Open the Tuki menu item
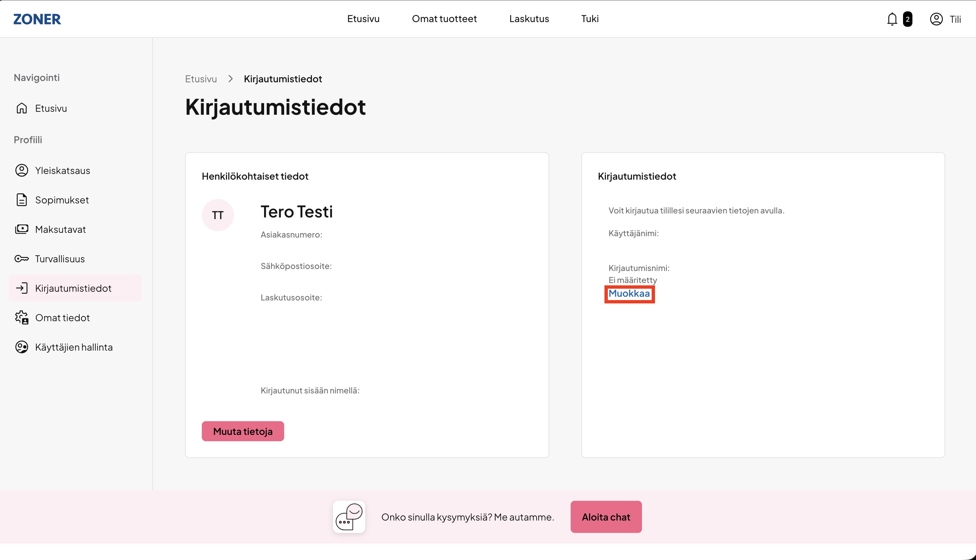Viewport: 976px width, 560px height. pos(590,19)
